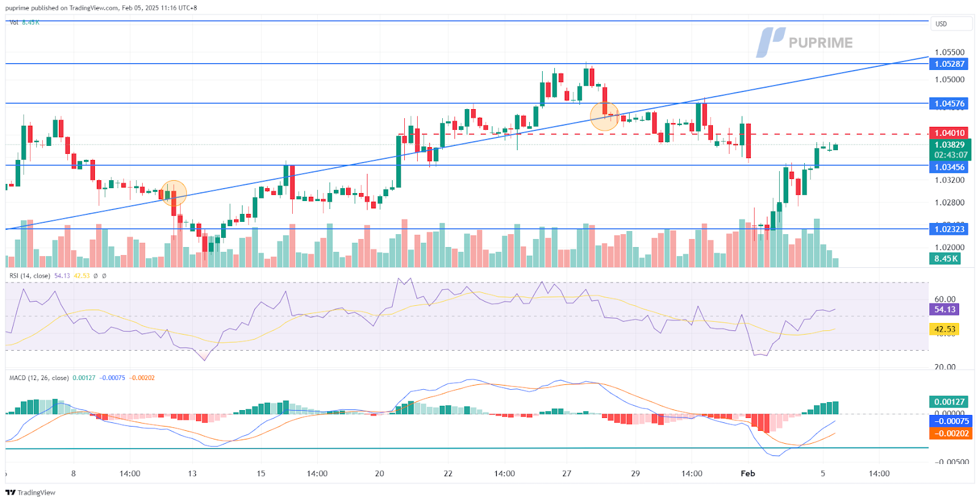Open the MACD (12, 26, close) indicator legend
Screen dimensions: 980x502
[39, 378]
